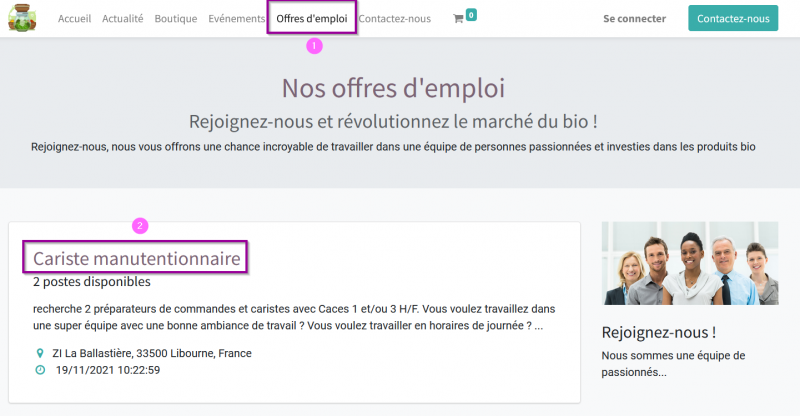Image resolution: width=800 pixels, height=416 pixels.
Task: Click the cart item count badge
Action: coord(471,15)
